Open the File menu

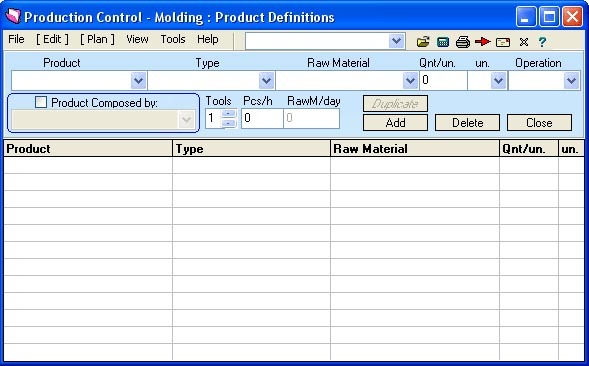[x=16, y=39]
